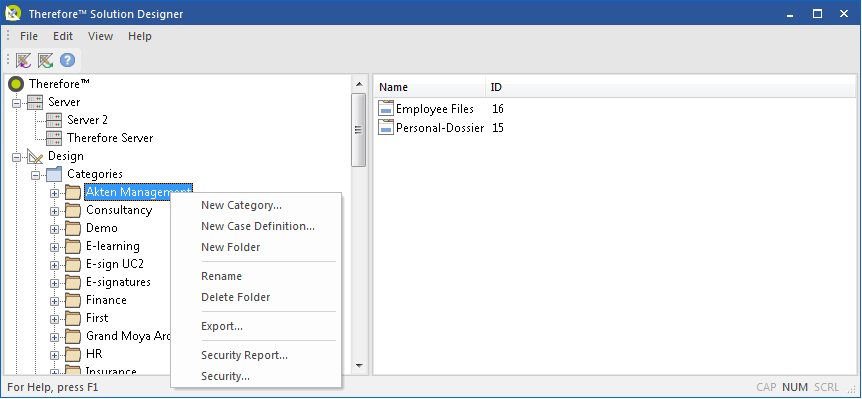The width and height of the screenshot is (862, 399).
Task: Select Rename in the context menu
Action: click(x=256, y=276)
